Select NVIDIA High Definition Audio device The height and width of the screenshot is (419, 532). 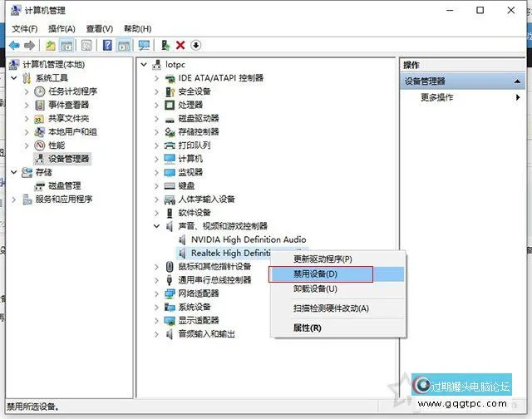click(249, 239)
